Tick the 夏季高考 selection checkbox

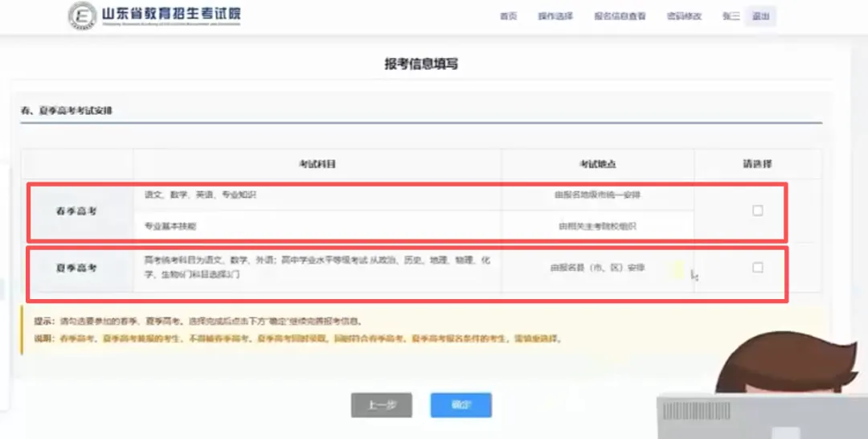pos(757,268)
